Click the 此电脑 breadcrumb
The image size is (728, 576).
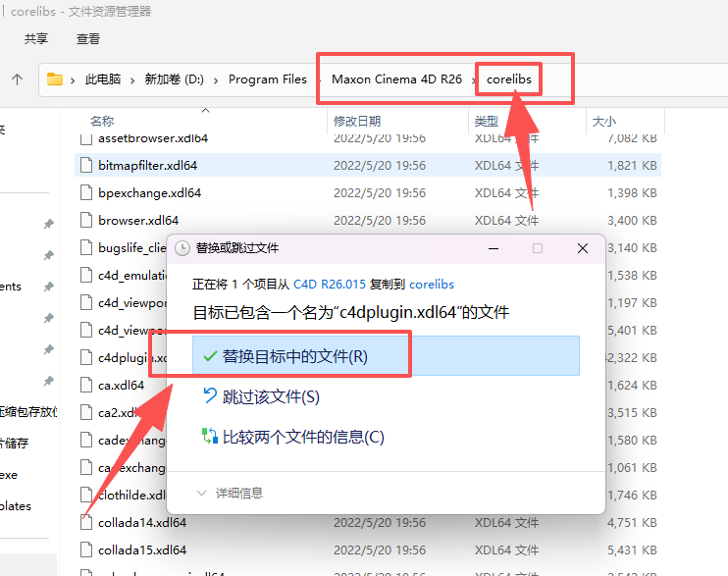coord(103,79)
